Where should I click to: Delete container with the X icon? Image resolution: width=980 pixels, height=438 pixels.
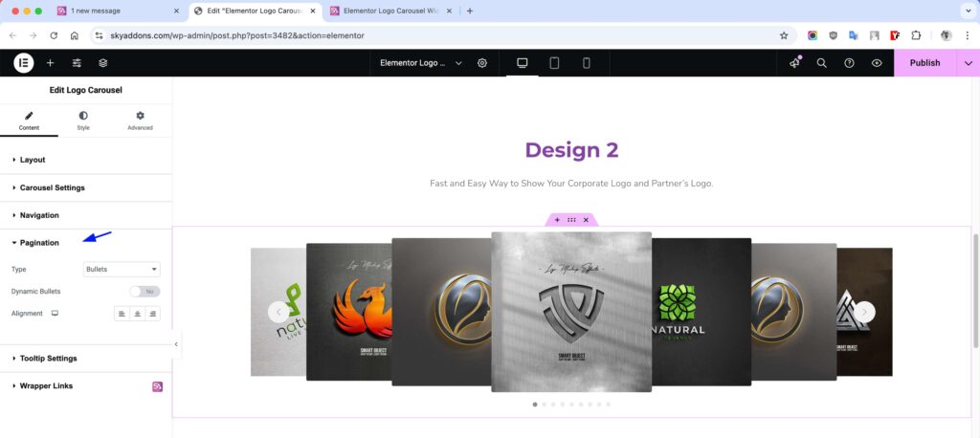click(x=586, y=220)
